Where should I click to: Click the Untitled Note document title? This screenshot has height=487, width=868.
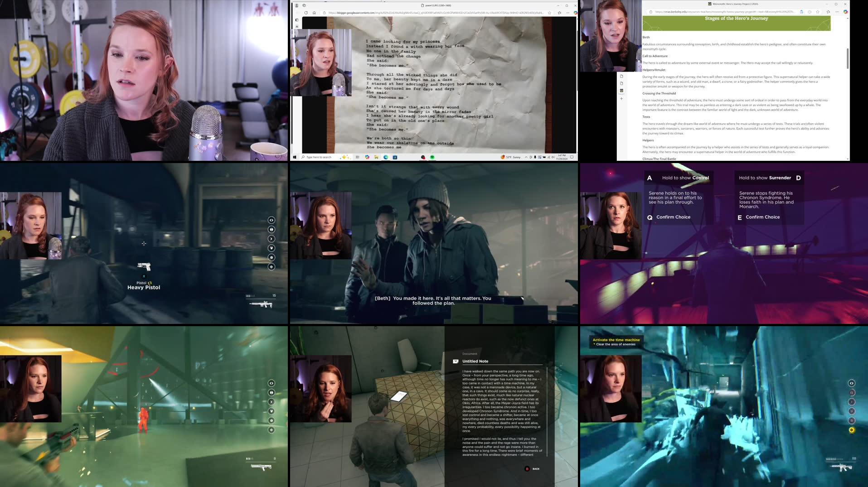(475, 362)
